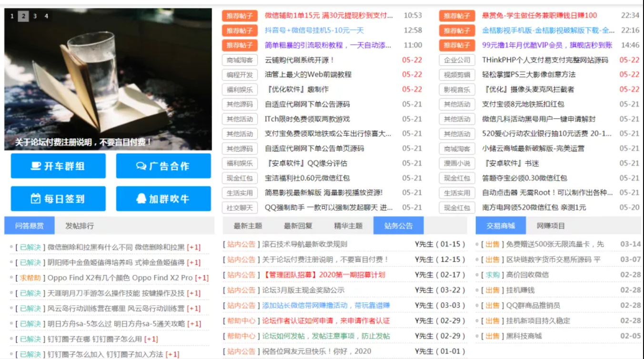Click 推荐帖子 tag beside 微信辅助1单15元
Viewport: 644px width, 359px height.
240,16
